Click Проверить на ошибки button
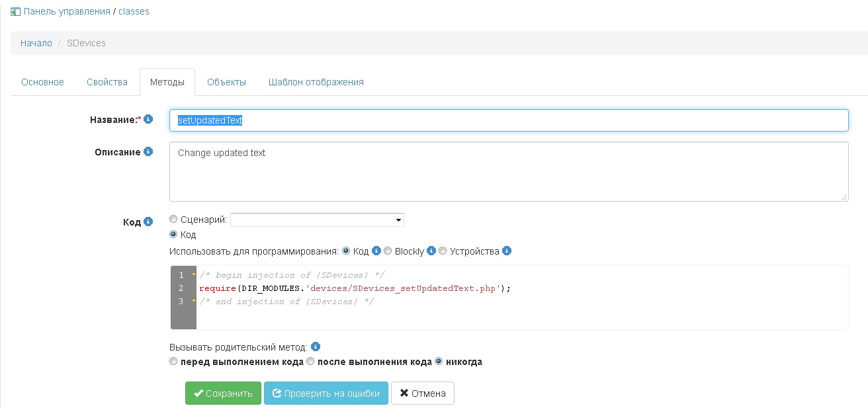Screen dimensions: 868x408 click(x=325, y=393)
